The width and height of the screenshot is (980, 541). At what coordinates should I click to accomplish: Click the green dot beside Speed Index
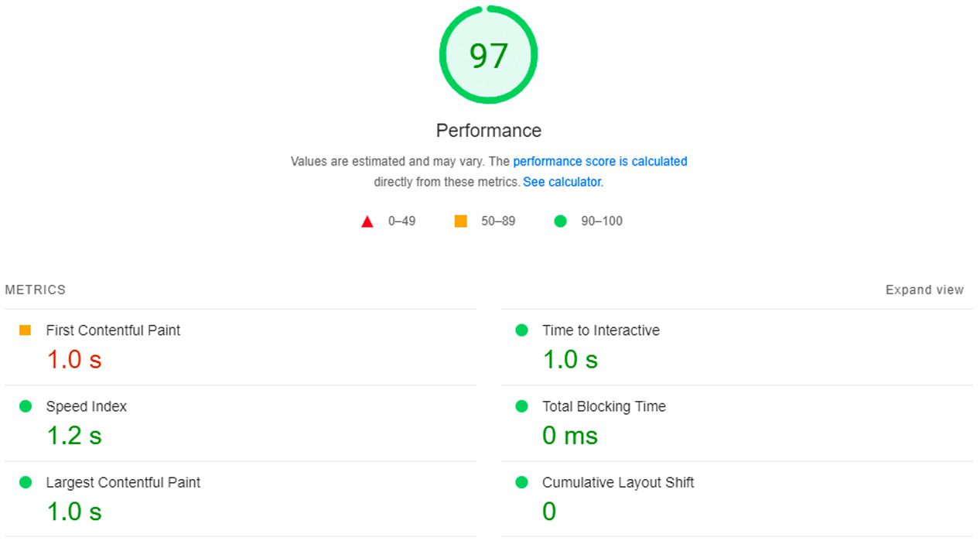pos(26,406)
